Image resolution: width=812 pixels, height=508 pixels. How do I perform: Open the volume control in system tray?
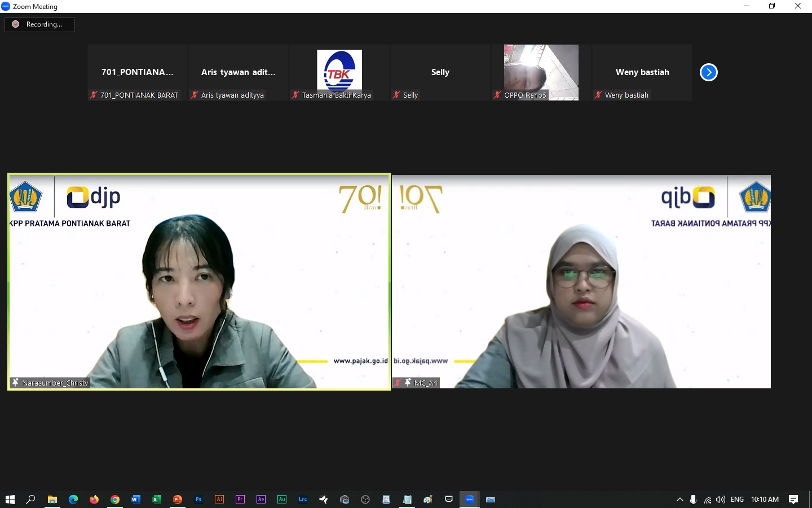coord(720,500)
